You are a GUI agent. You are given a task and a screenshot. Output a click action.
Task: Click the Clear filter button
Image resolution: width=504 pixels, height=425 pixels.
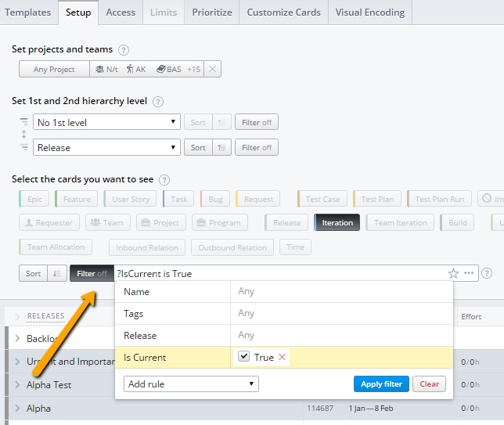429,384
